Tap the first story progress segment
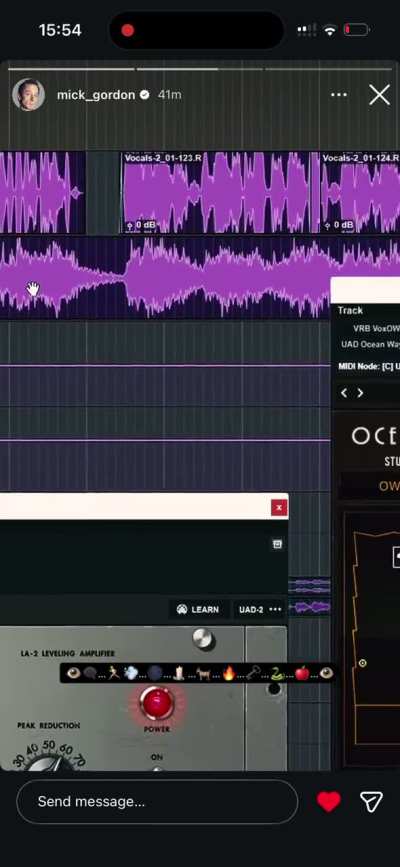400x867 pixels. [x=71, y=69]
